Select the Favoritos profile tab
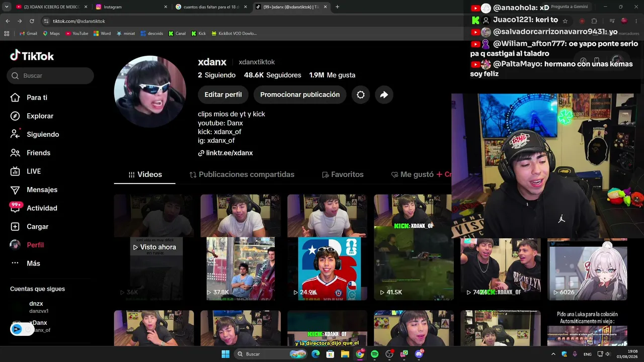 (x=342, y=174)
